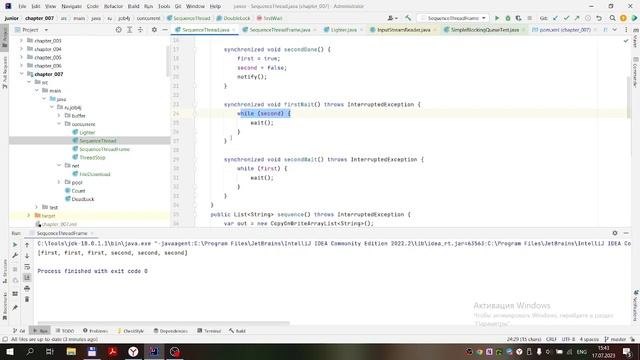Rerun the program in Run panel
This screenshot has height=360, width=640.
point(15,244)
